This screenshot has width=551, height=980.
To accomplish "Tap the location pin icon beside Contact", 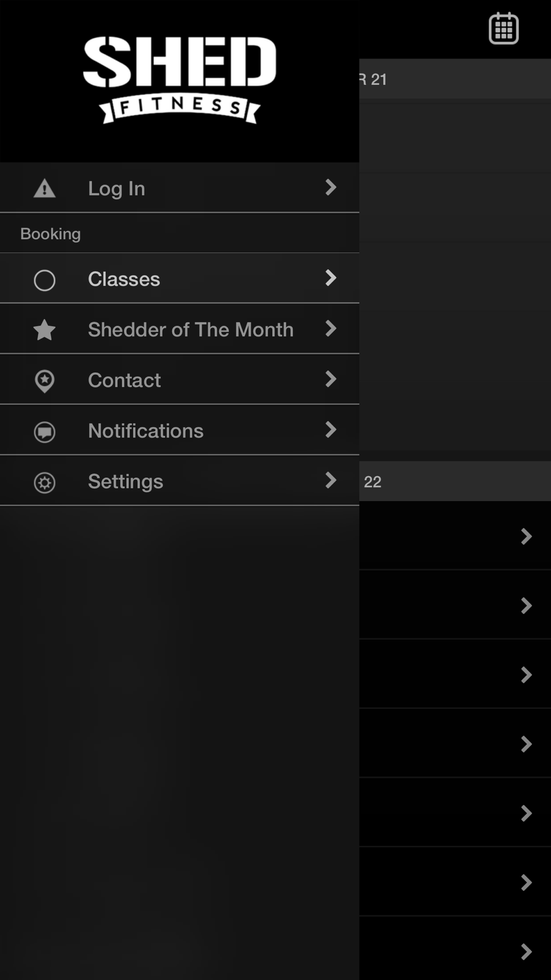I will point(45,381).
